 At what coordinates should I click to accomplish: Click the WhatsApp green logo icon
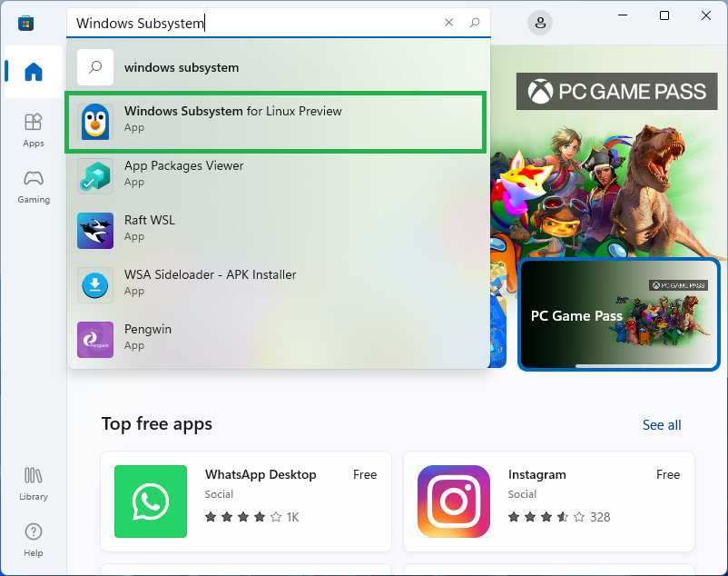click(151, 502)
